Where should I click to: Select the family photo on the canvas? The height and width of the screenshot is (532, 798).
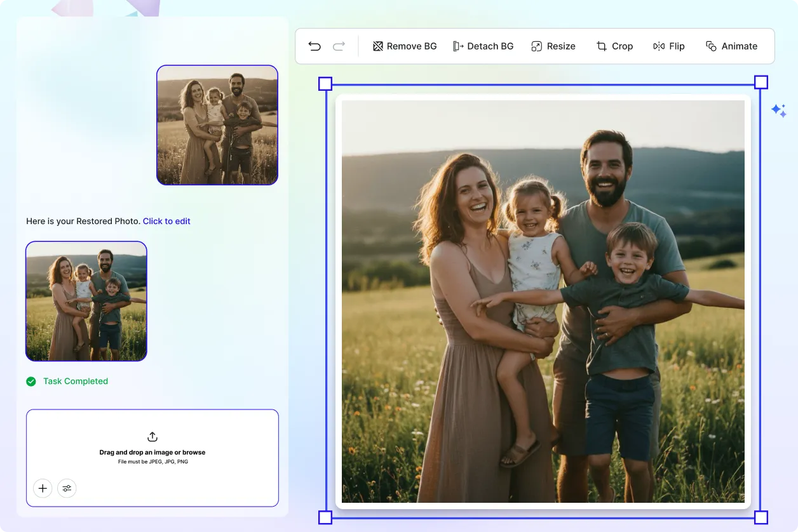click(x=543, y=302)
